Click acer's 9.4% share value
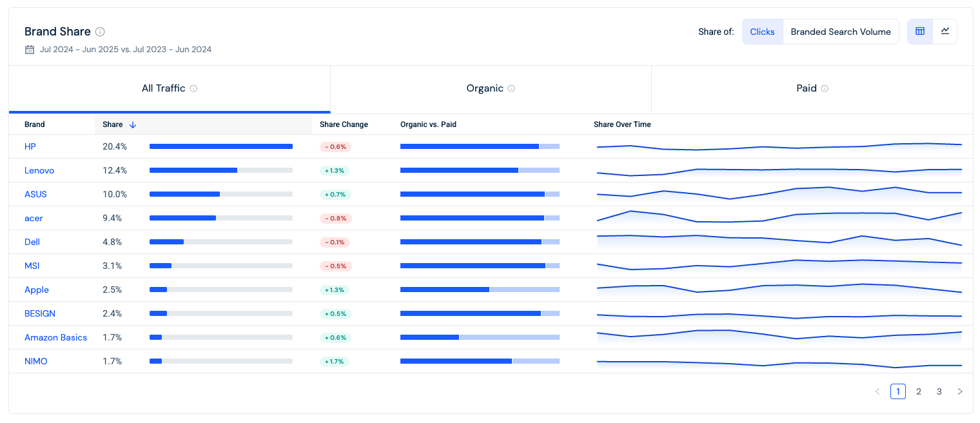Screen dimensions: 980x423 click(x=112, y=218)
